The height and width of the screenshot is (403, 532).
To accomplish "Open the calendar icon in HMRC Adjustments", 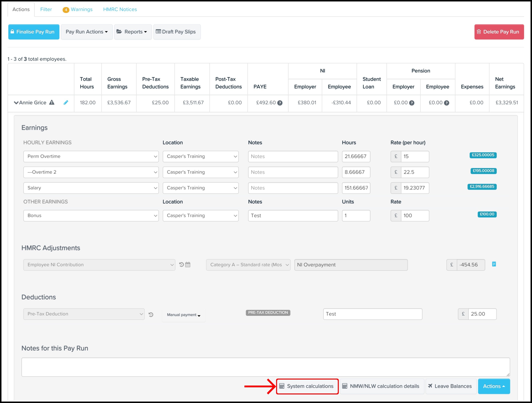I will point(188,265).
